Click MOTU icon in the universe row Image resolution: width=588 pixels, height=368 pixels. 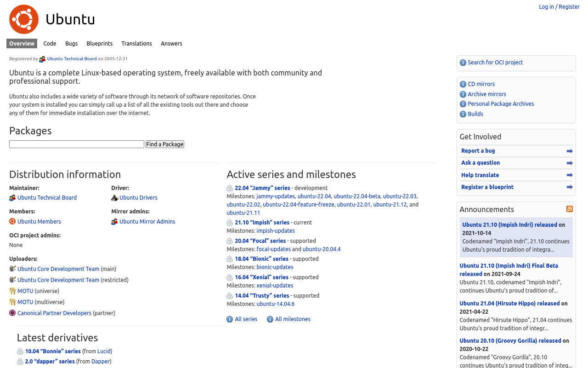point(12,291)
